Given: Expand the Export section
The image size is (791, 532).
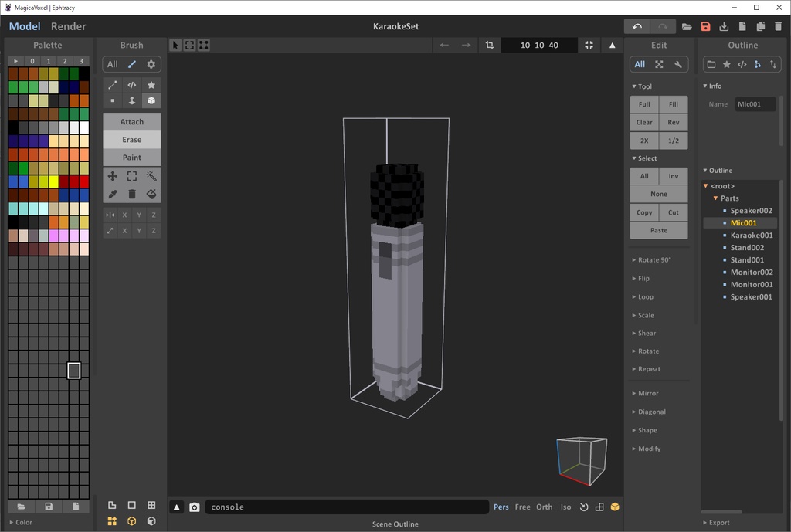Looking at the screenshot, I should tap(716, 523).
